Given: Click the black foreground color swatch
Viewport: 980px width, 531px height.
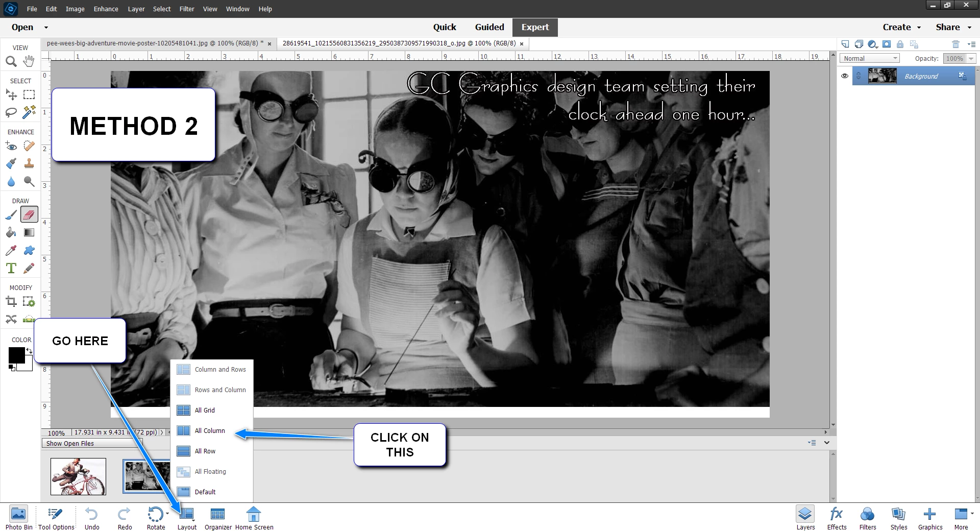Looking at the screenshot, I should pyautogui.click(x=16, y=355).
